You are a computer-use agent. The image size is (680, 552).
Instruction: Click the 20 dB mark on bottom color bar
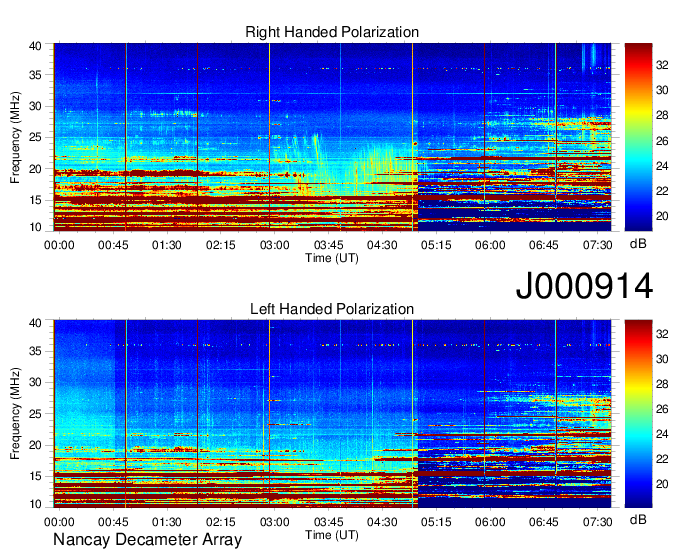[662, 484]
